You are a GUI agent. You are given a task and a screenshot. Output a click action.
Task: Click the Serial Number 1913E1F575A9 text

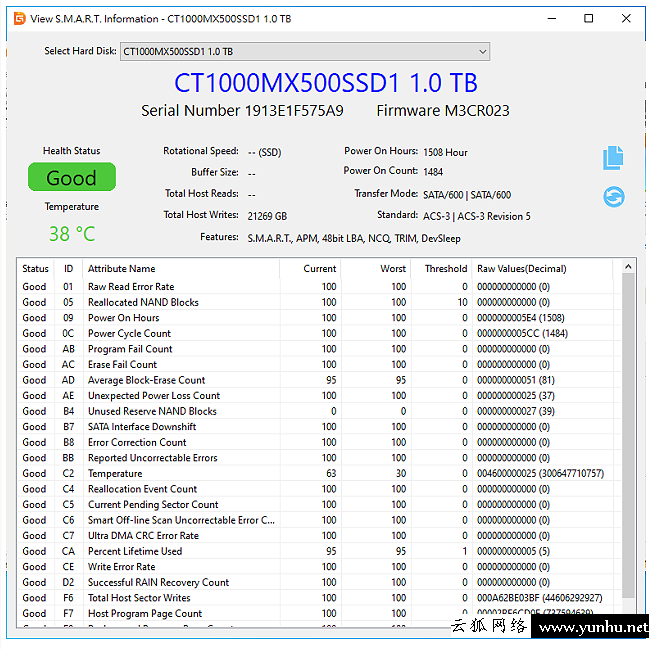[242, 111]
